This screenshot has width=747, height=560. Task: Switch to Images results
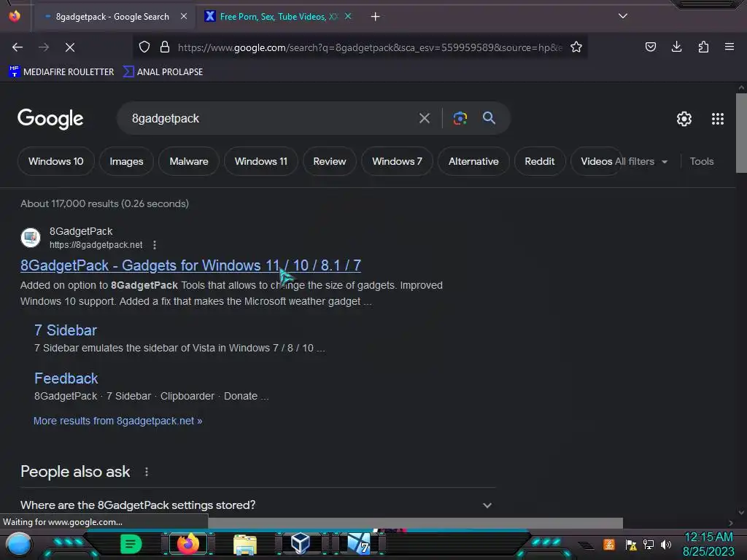[126, 161]
